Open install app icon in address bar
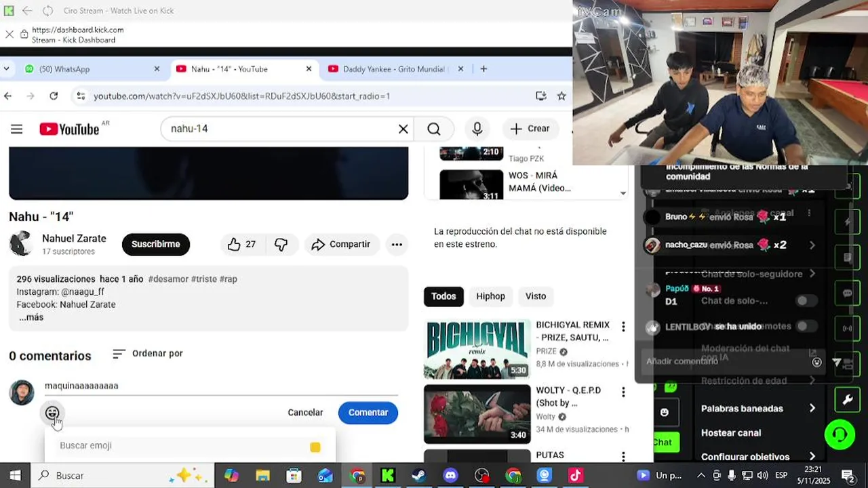Viewport: 868px width, 488px height. click(x=540, y=96)
